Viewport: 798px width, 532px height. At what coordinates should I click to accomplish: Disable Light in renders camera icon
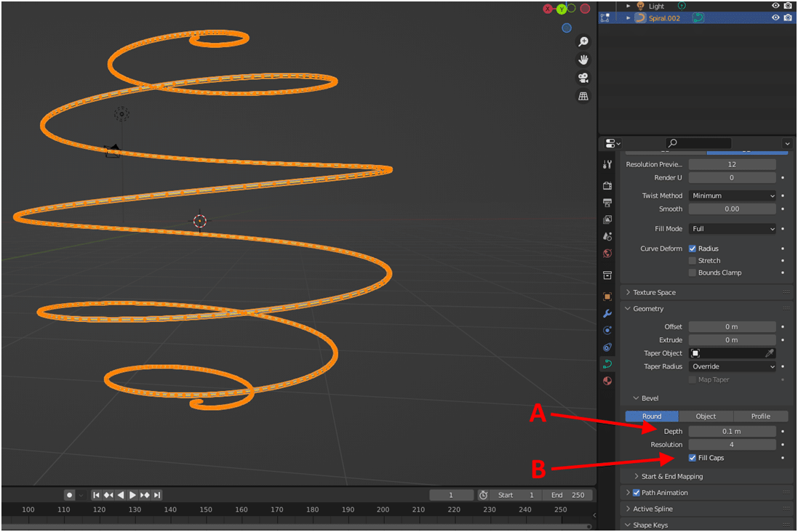pos(788,6)
